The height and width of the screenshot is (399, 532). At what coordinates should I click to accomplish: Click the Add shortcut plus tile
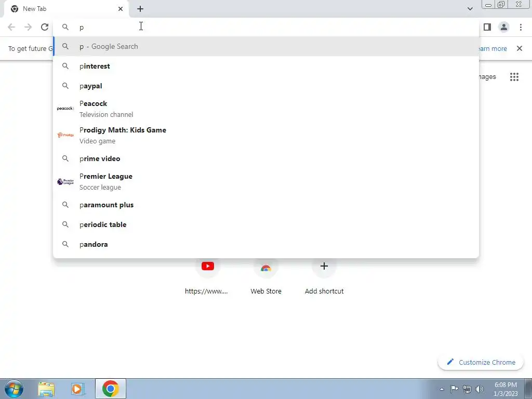pyautogui.click(x=324, y=266)
